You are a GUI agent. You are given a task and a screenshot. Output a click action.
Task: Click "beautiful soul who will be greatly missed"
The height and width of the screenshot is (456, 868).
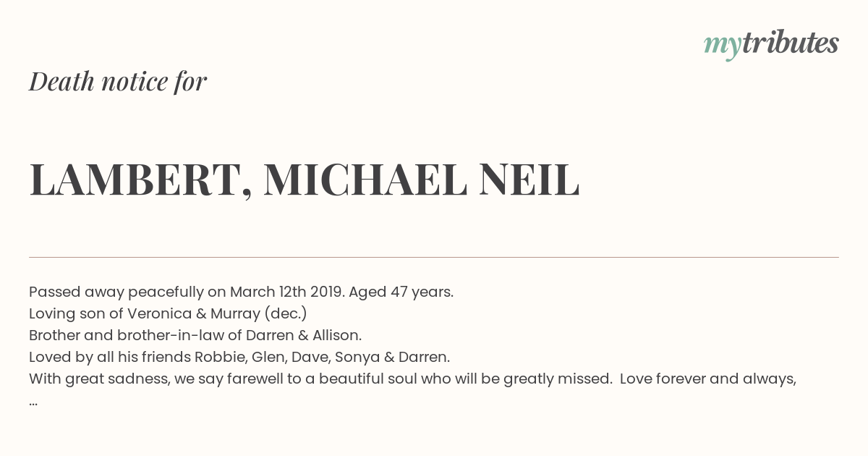pos(466,379)
